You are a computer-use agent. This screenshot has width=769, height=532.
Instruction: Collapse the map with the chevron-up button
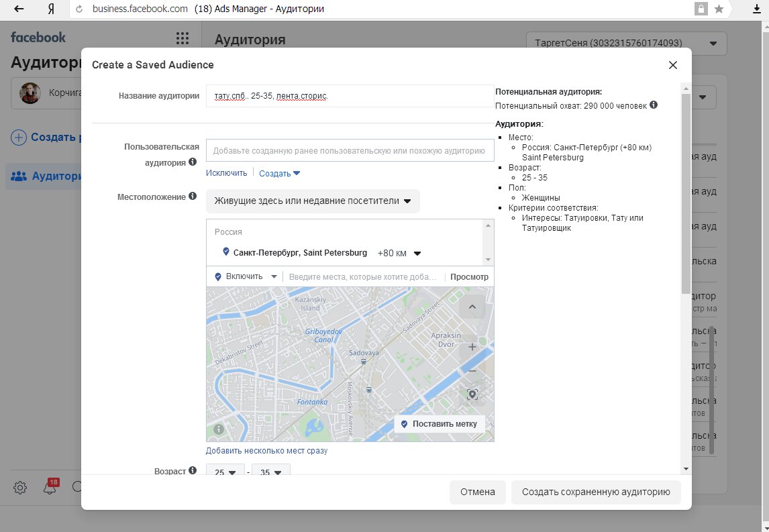pyautogui.click(x=472, y=307)
